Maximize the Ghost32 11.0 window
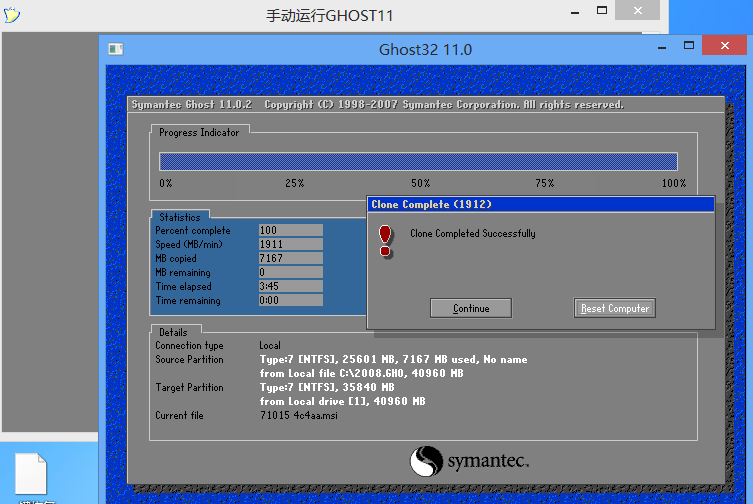 [689, 46]
